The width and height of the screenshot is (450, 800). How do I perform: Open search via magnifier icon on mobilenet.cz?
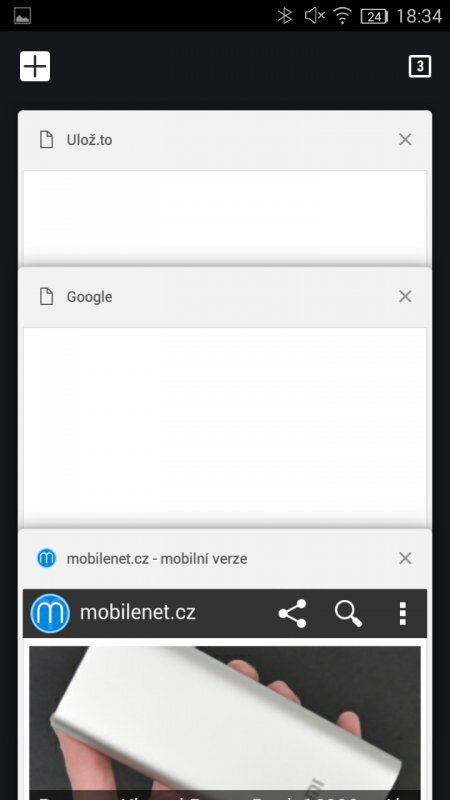coord(348,613)
